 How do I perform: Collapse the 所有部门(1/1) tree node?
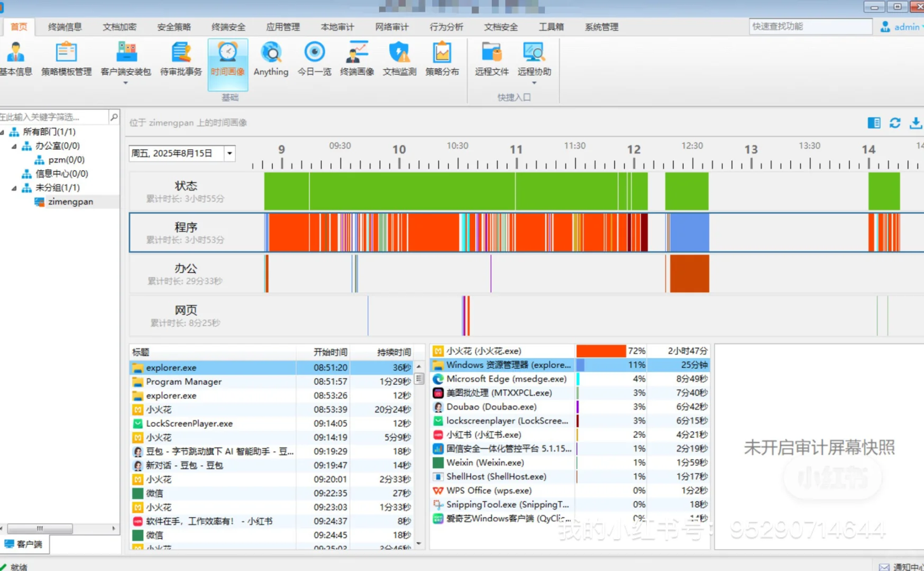tap(3, 132)
